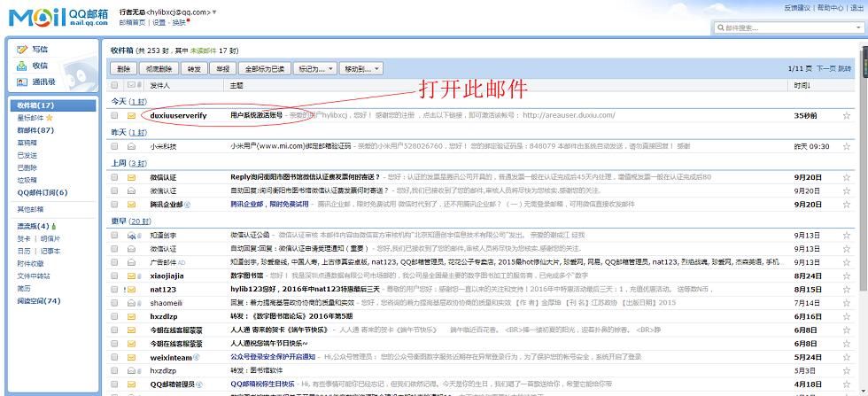
Task: Check the box for duxiuuserverify email
Action: [114, 116]
